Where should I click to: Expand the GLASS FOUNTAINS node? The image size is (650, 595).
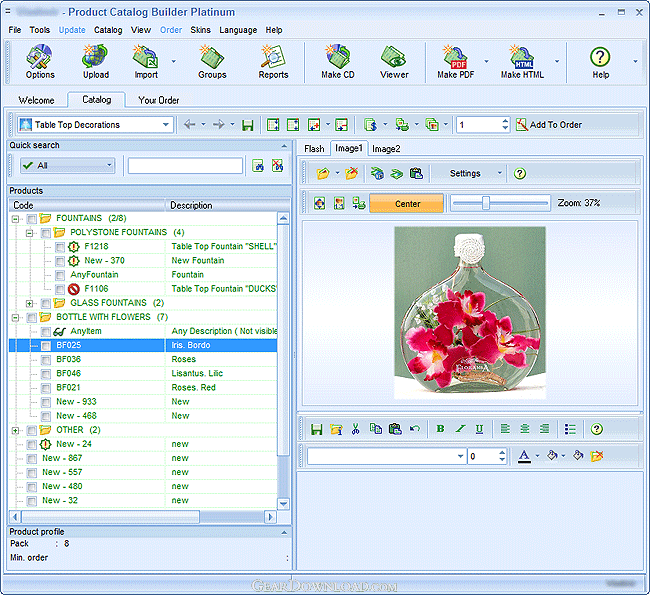(x=29, y=304)
